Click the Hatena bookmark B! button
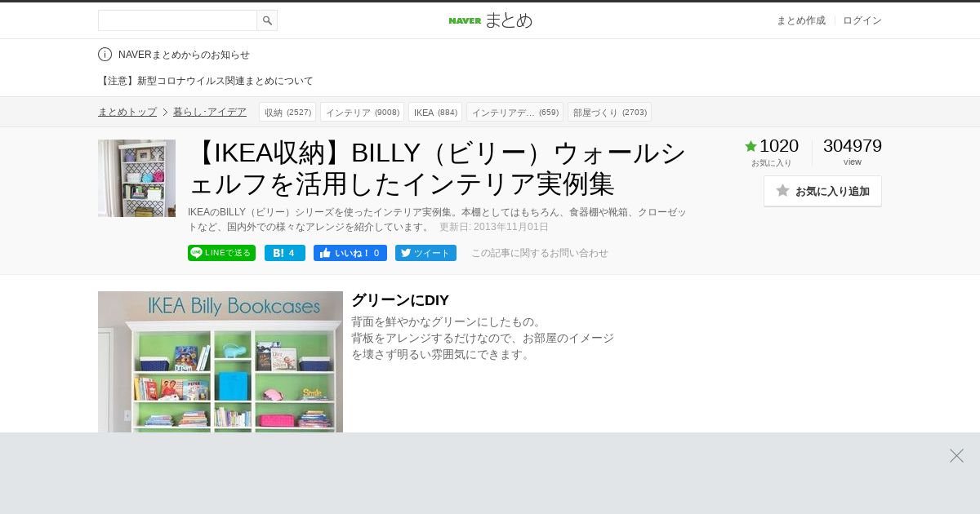 pyautogui.click(x=285, y=253)
